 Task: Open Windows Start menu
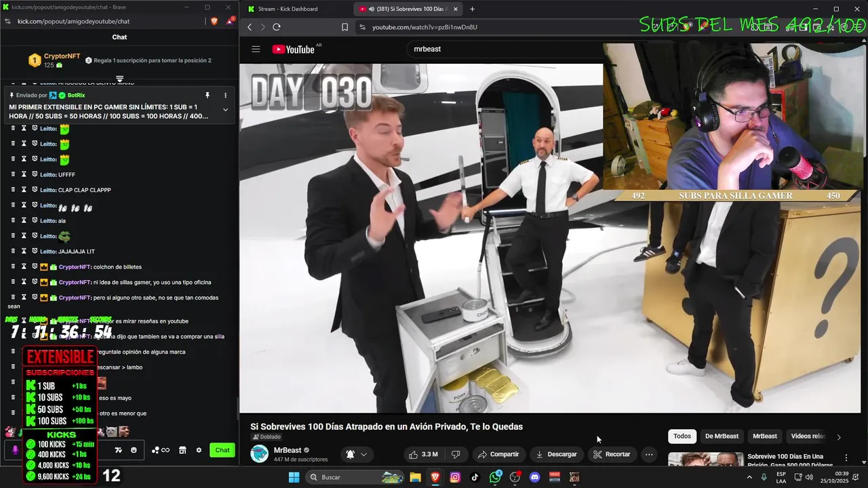pyautogui.click(x=294, y=477)
